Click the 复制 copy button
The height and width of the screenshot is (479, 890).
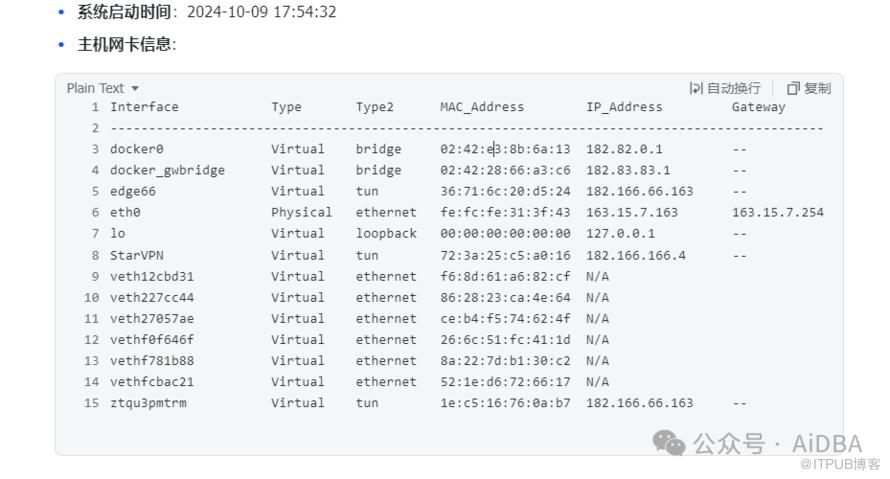click(x=809, y=89)
